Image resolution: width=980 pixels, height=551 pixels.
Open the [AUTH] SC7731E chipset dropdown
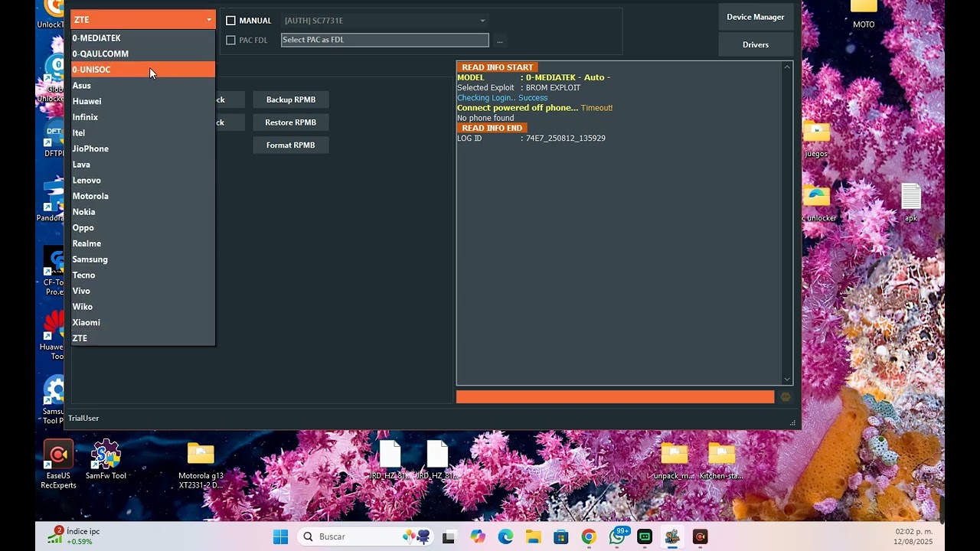[x=384, y=21]
